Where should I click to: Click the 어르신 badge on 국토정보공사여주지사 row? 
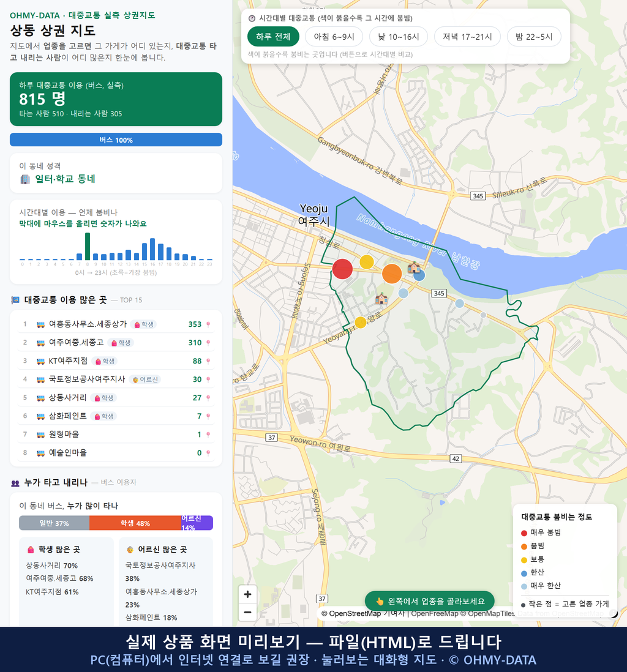pyautogui.click(x=145, y=379)
